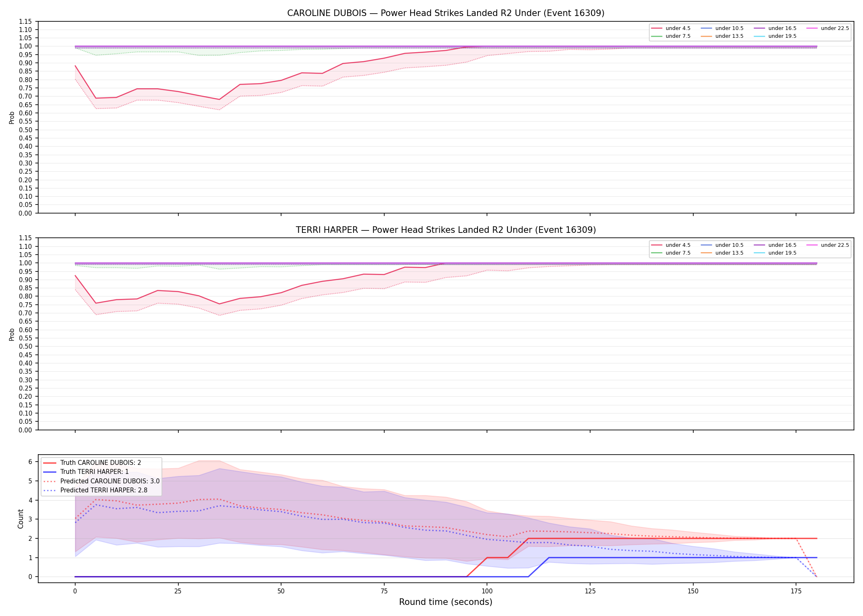Click the x-axis tick label '100'
Screen dimensions: 863x616
click(x=487, y=591)
